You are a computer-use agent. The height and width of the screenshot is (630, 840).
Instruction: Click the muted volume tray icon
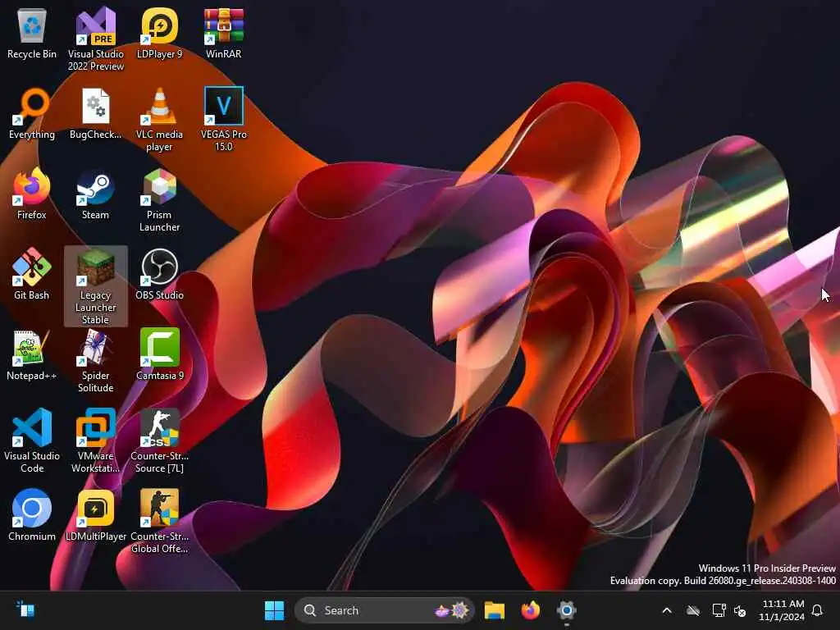click(740, 610)
